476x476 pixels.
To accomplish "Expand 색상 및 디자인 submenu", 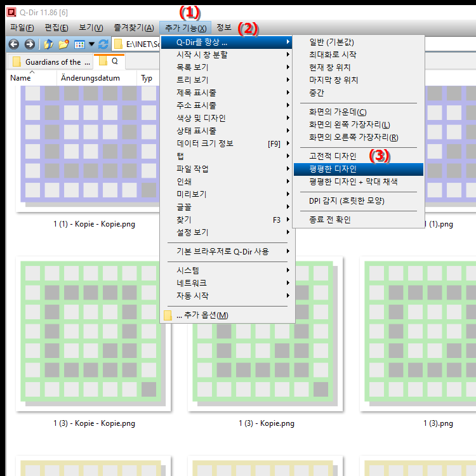I will [227, 118].
